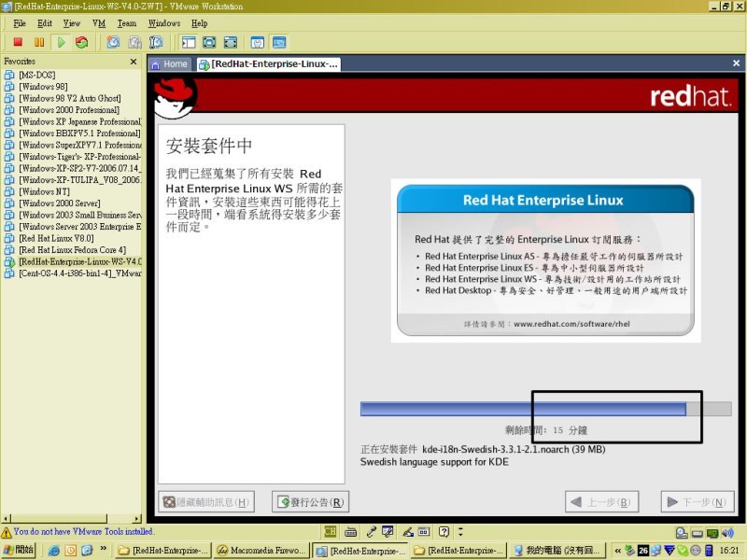Close the Favorites panel
This screenshot has height=560, width=747.
coord(134,62)
